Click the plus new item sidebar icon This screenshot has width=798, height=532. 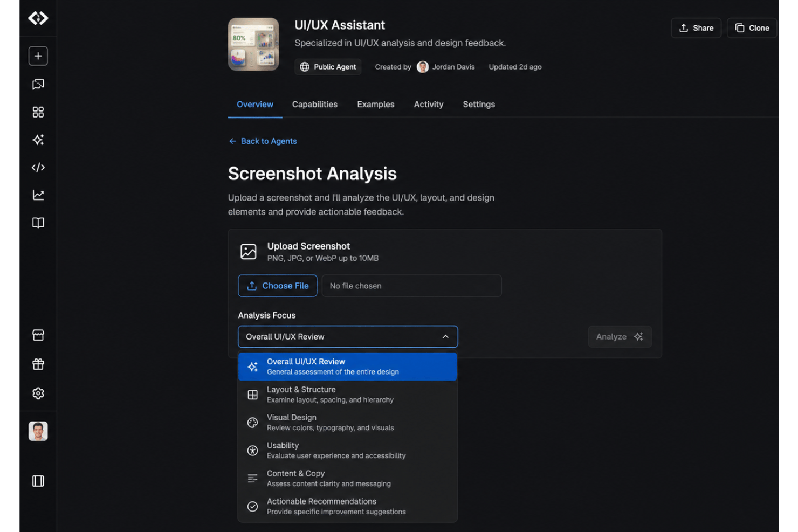[x=38, y=56]
